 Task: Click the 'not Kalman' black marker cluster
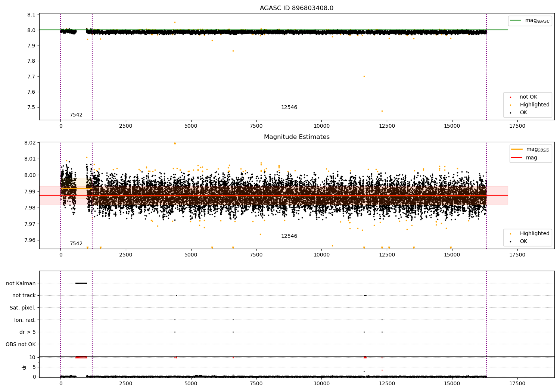click(x=81, y=283)
